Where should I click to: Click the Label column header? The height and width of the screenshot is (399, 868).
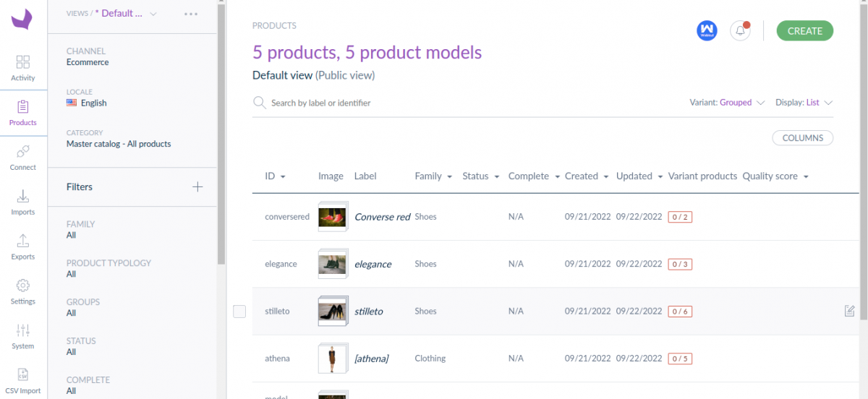[x=365, y=176]
